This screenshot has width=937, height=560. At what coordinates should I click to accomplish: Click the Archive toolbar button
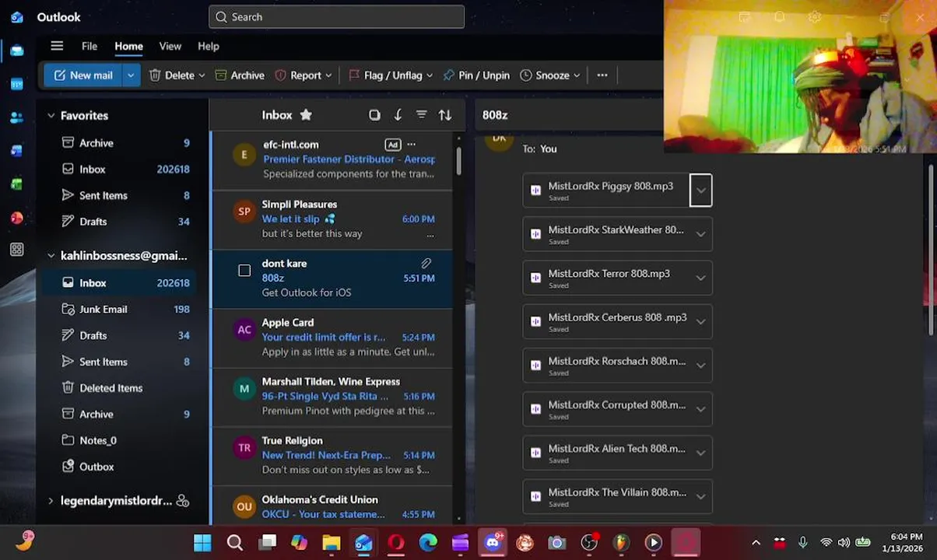[240, 75]
